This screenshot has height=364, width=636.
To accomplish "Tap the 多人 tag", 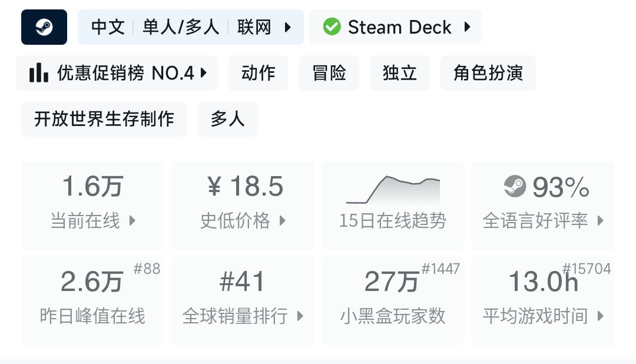I will [x=228, y=119].
